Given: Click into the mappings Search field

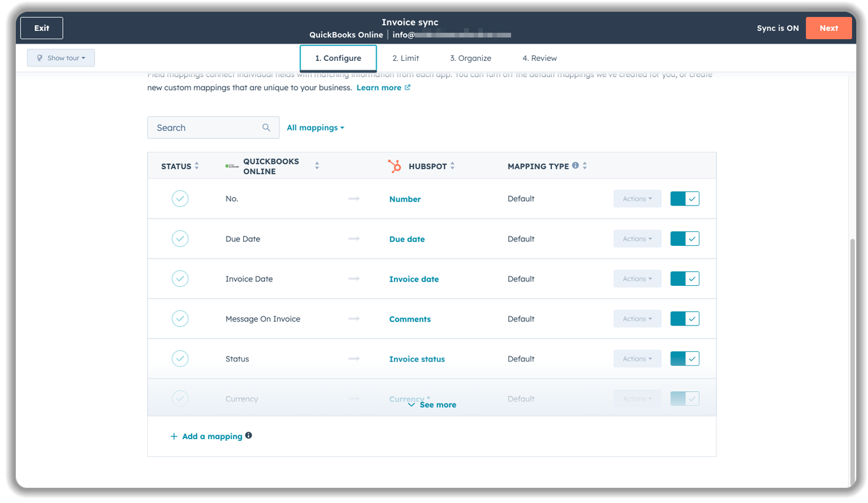Looking at the screenshot, I should pos(205,128).
